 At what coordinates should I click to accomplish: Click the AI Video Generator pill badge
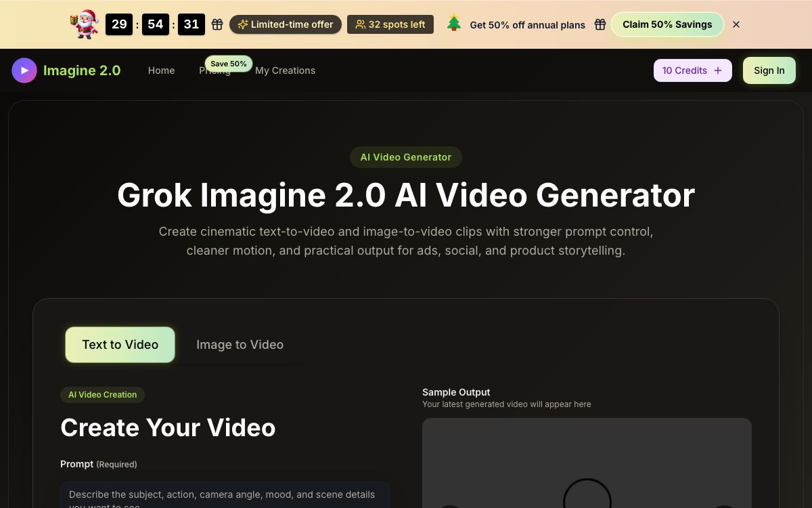406,157
